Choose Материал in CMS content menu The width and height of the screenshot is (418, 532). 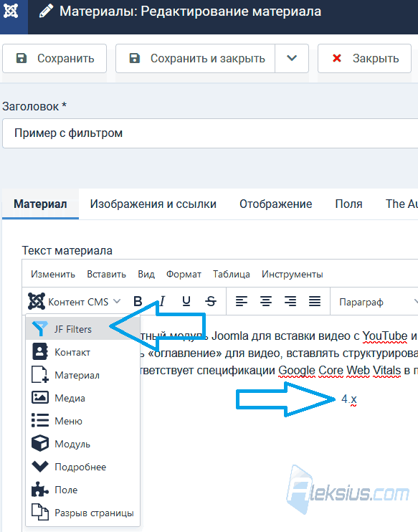click(x=82, y=375)
